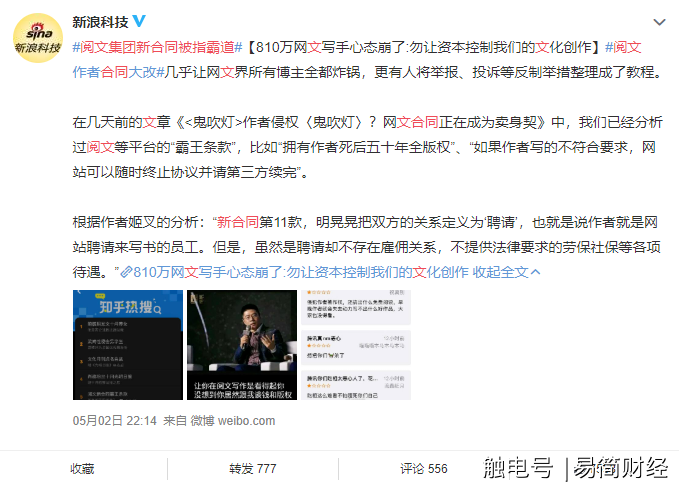The width and height of the screenshot is (679, 489).
Task: Open 评论 556 comments
Action: tap(424, 469)
